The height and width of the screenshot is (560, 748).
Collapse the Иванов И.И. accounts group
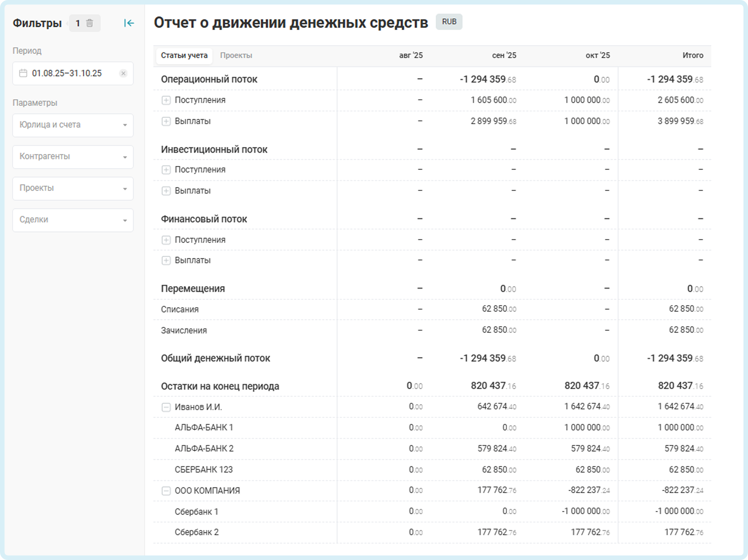[x=166, y=407]
